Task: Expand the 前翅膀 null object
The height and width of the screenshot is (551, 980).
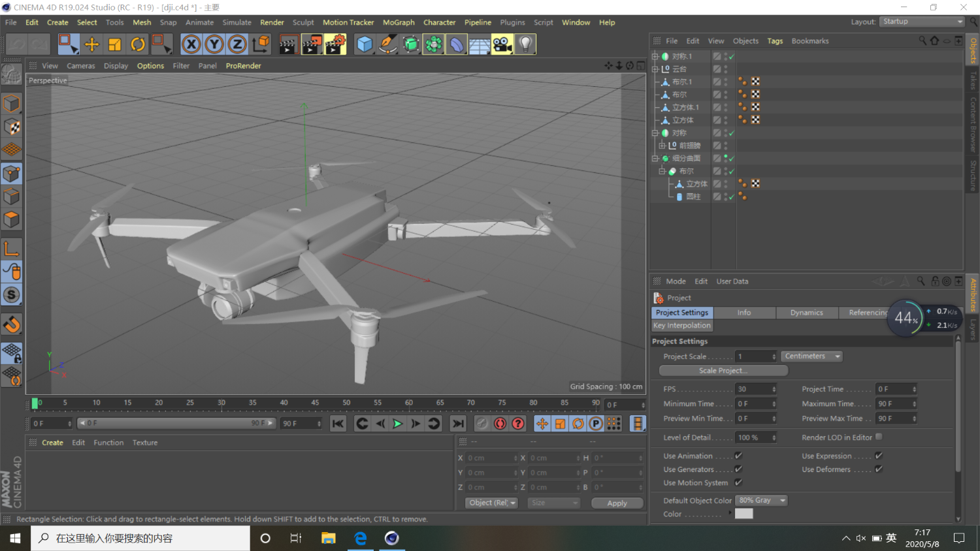Action: click(662, 146)
